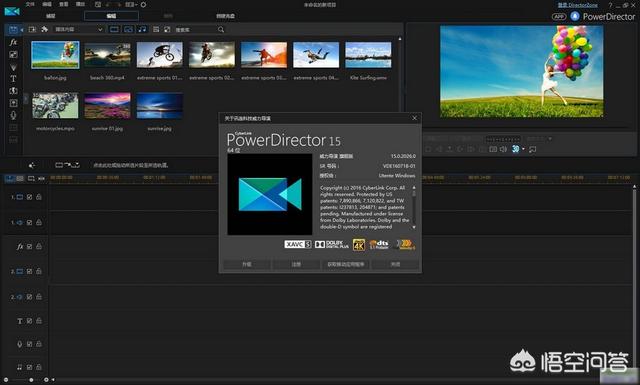Click the snapshot camera icon in preview controls
The width and height of the screenshot is (640, 385).
click(493, 149)
